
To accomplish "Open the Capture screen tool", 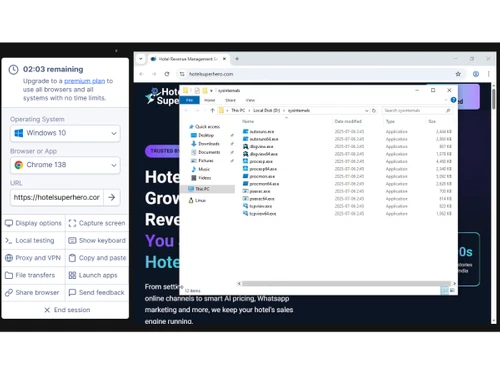I will (97, 223).
